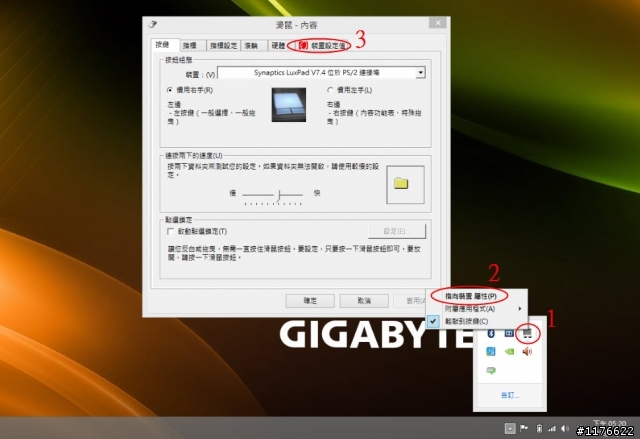
Task: Switch to the 按鍵 tab
Action: click(164, 45)
